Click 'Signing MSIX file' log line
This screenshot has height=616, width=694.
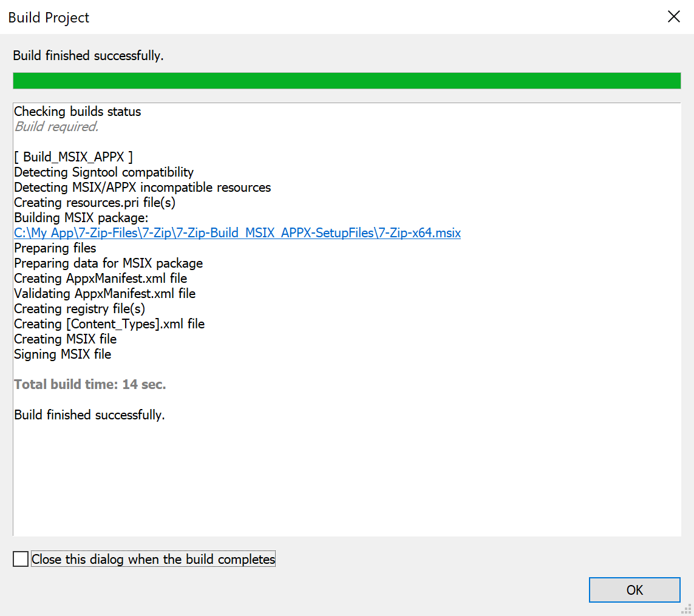point(63,354)
